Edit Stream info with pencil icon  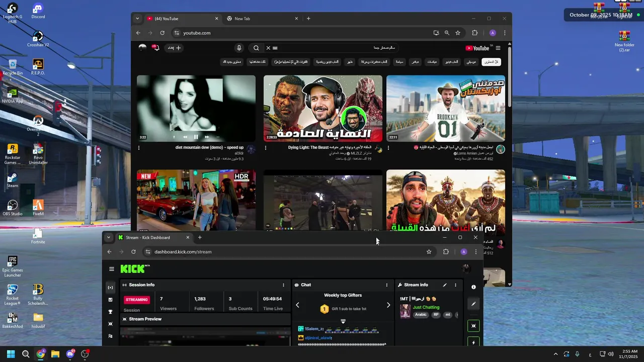(x=445, y=285)
